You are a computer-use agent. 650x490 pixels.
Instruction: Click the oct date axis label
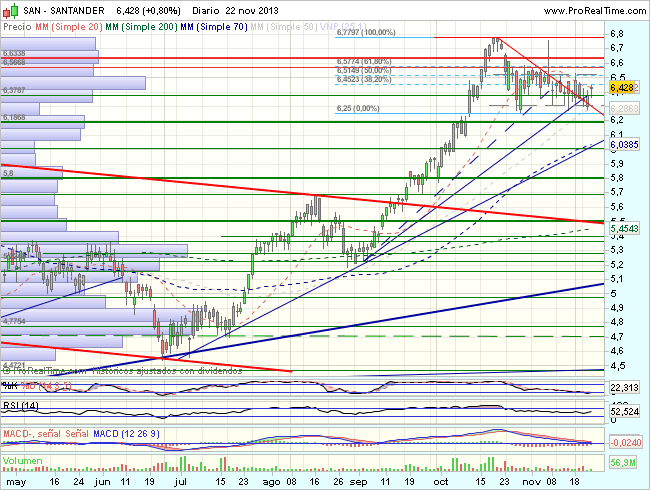point(441,482)
